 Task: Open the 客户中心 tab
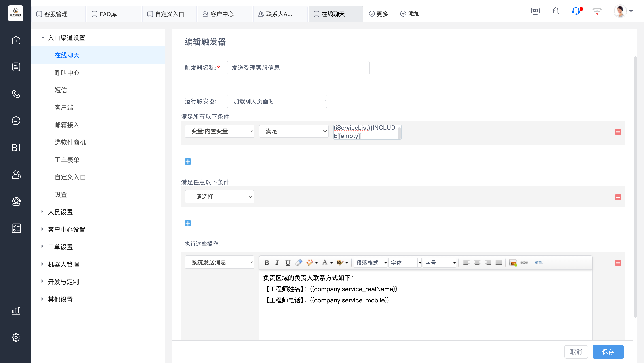coord(222,14)
